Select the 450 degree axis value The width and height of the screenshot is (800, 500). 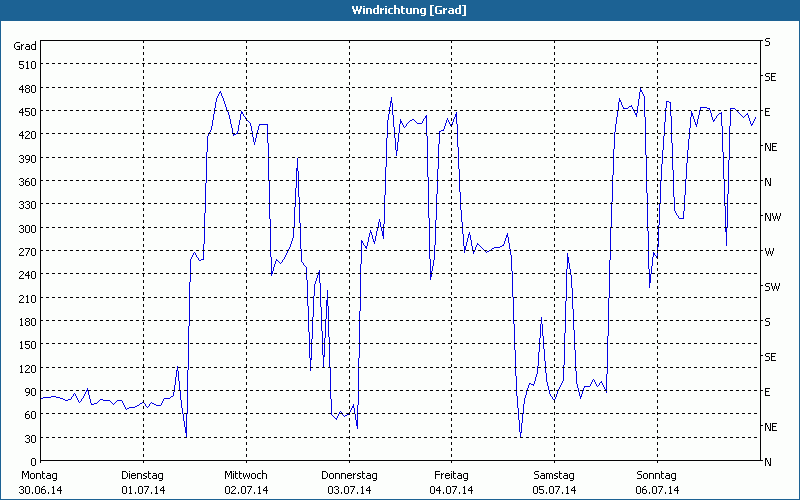[27, 112]
